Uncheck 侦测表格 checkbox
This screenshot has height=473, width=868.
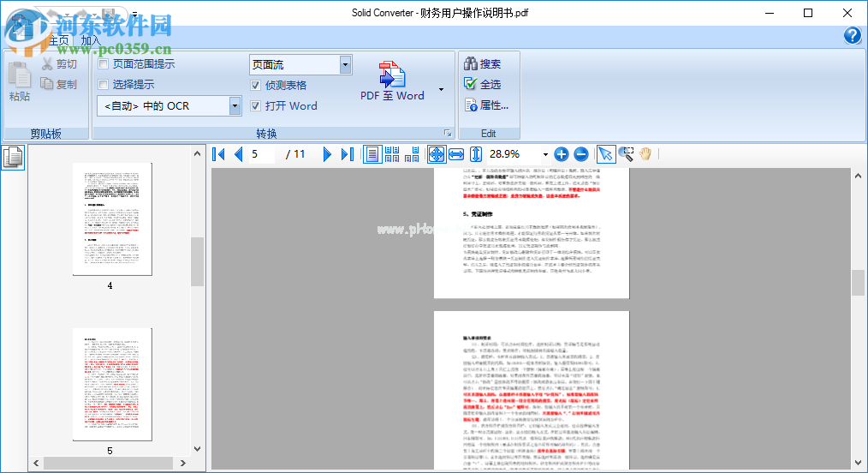point(255,86)
